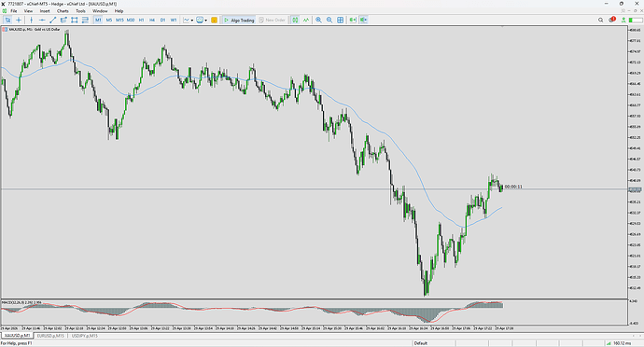Click the "For Help, press F1" status text
Screen dimensions: 644x347
pos(17,343)
